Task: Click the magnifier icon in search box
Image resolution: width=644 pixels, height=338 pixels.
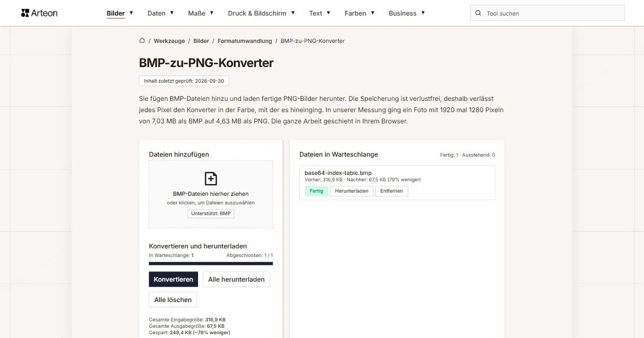Action: coord(479,13)
